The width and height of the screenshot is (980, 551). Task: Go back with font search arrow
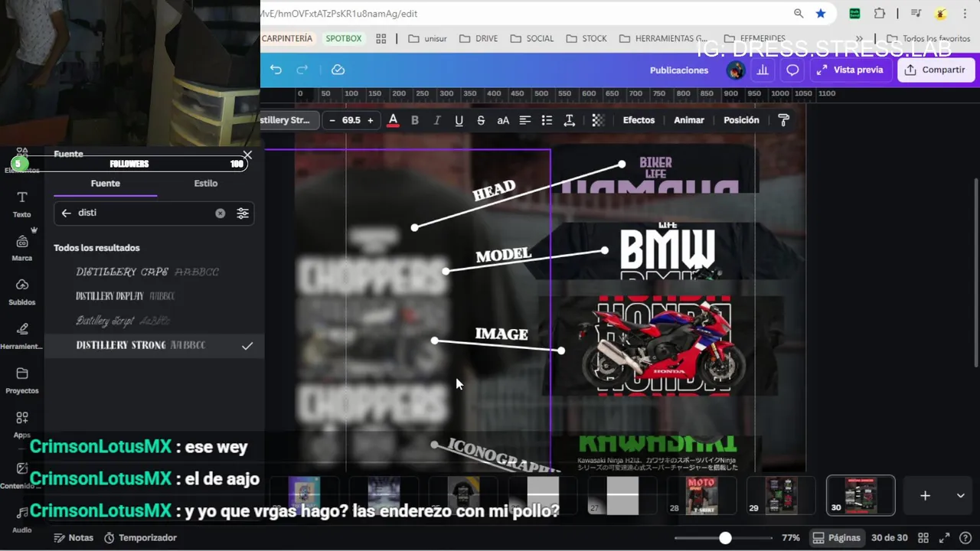[x=66, y=214]
